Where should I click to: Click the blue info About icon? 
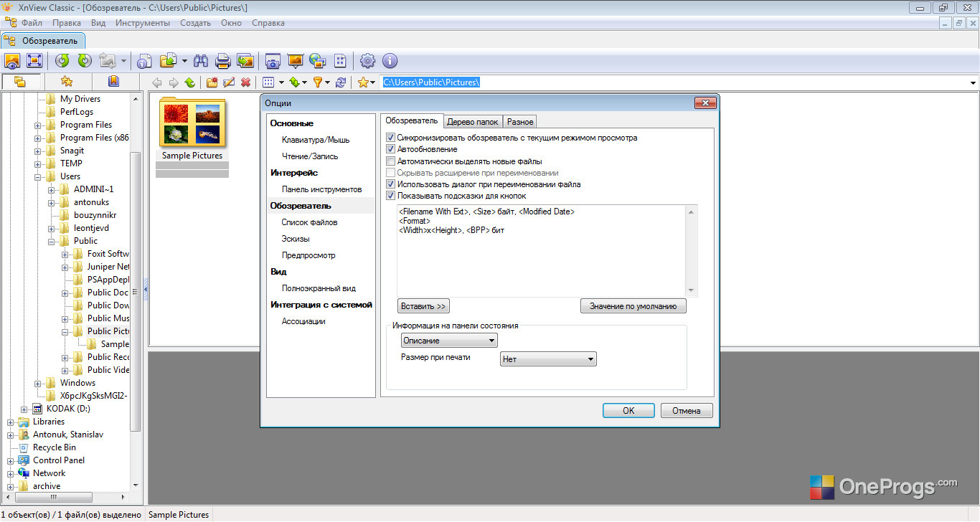click(x=390, y=60)
